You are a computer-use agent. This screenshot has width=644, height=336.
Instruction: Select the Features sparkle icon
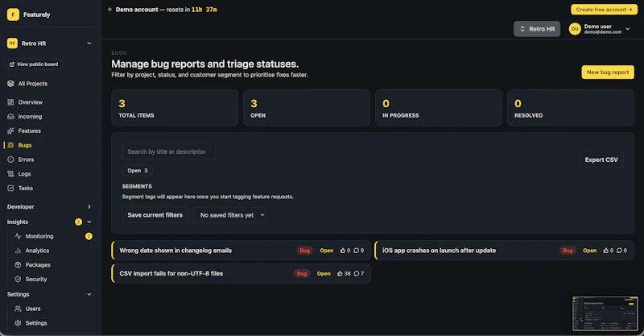coord(10,131)
